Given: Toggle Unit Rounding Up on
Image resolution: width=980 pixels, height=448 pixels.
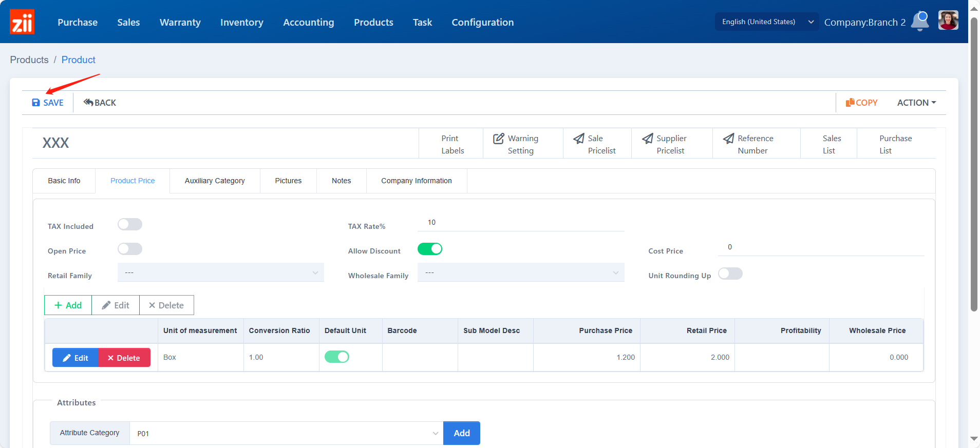Looking at the screenshot, I should [730, 274].
